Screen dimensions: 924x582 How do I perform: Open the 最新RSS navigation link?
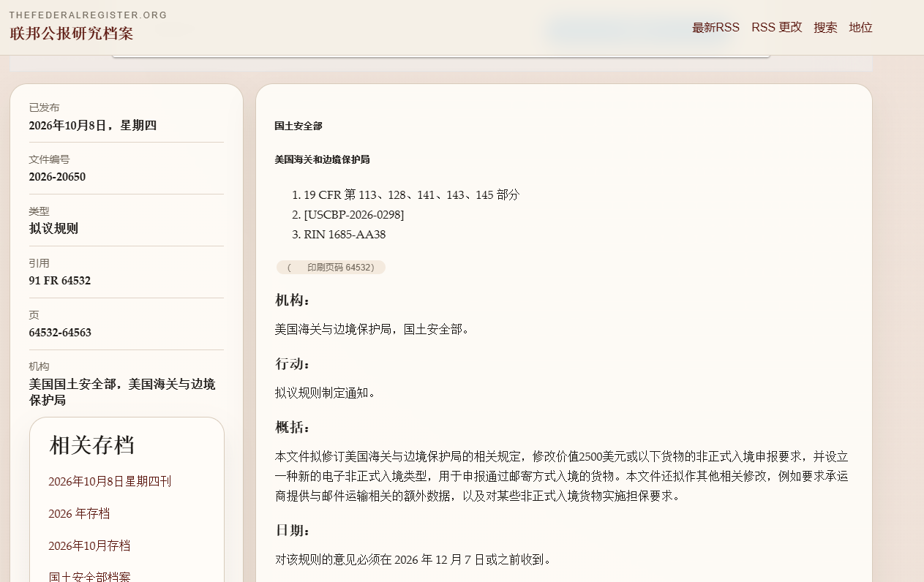(715, 28)
